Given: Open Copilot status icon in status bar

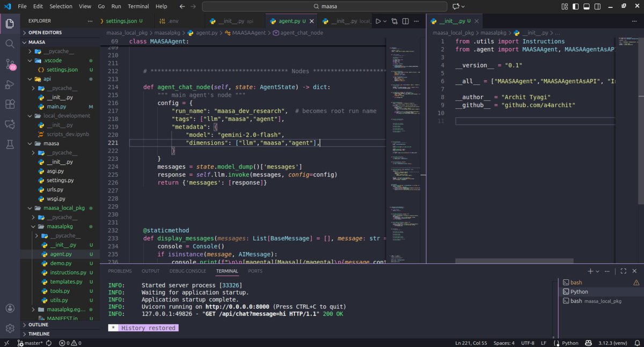Looking at the screenshot, I should (588, 343).
